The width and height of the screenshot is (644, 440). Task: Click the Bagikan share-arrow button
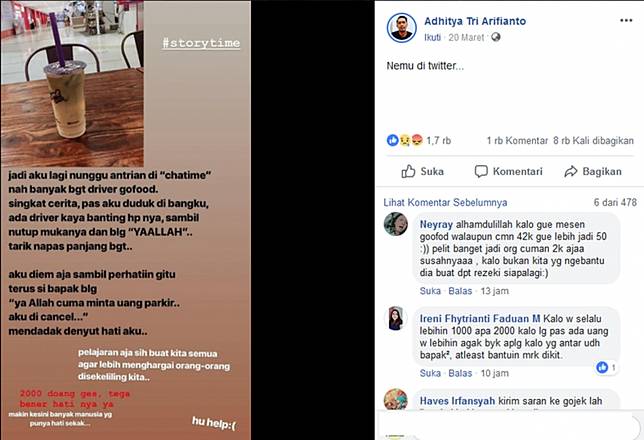point(593,171)
